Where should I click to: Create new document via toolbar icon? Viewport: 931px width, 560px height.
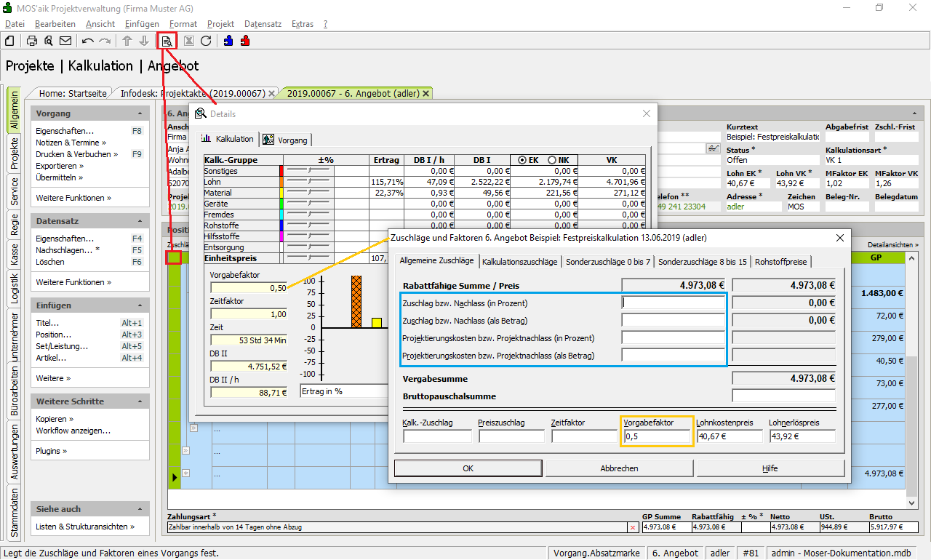click(10, 41)
